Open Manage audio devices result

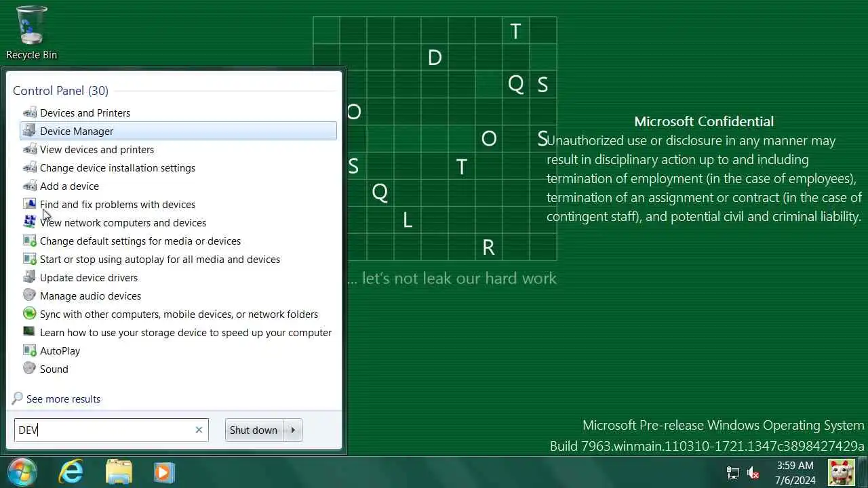coord(90,296)
